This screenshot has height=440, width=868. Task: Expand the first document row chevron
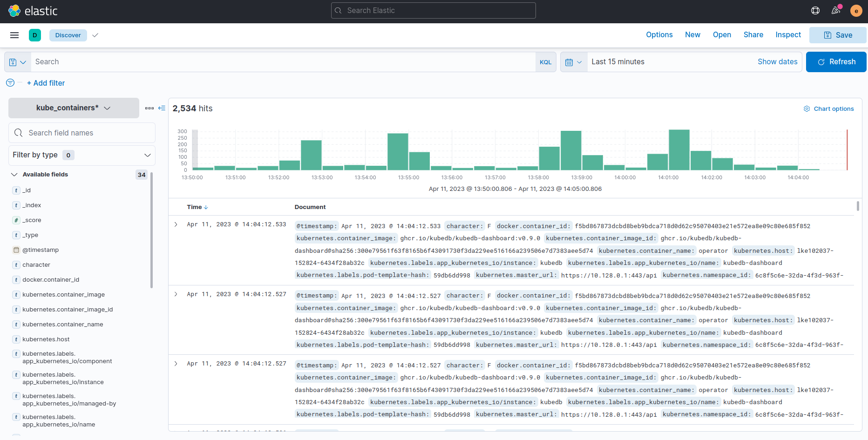coord(176,224)
